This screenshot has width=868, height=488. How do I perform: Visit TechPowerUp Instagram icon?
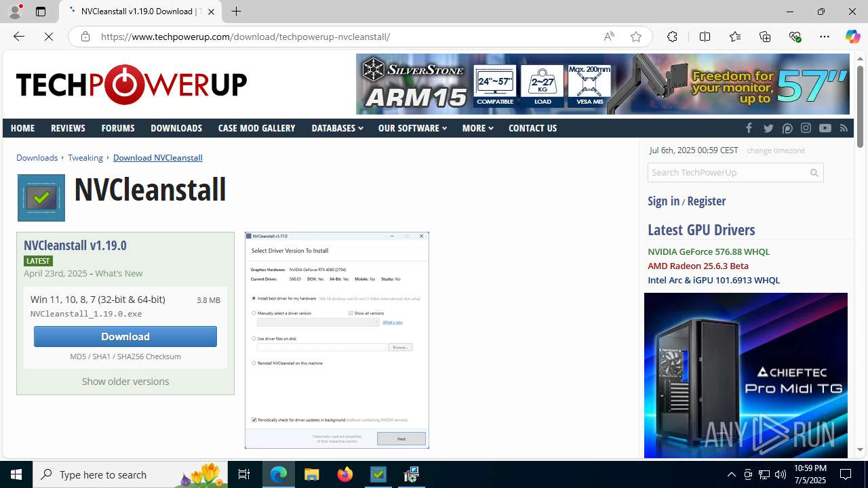coord(806,128)
